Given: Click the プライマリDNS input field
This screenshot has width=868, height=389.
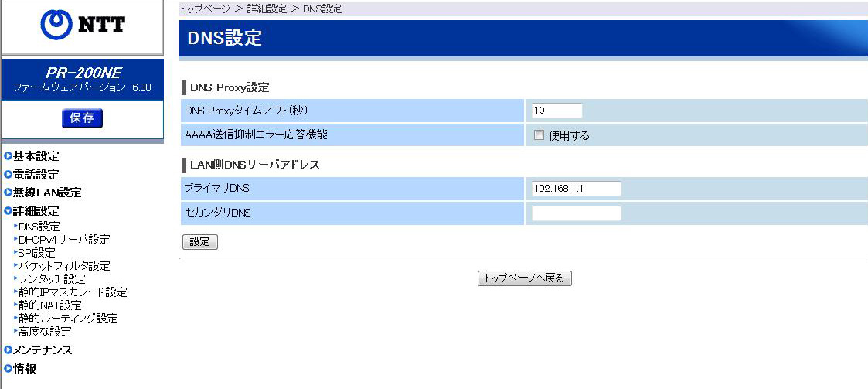Looking at the screenshot, I should click(576, 189).
